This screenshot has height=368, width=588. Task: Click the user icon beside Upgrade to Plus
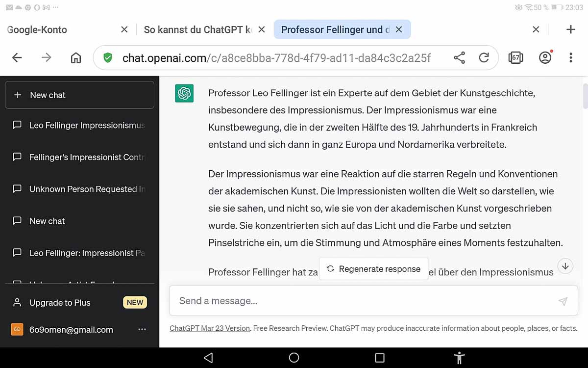coord(17,303)
